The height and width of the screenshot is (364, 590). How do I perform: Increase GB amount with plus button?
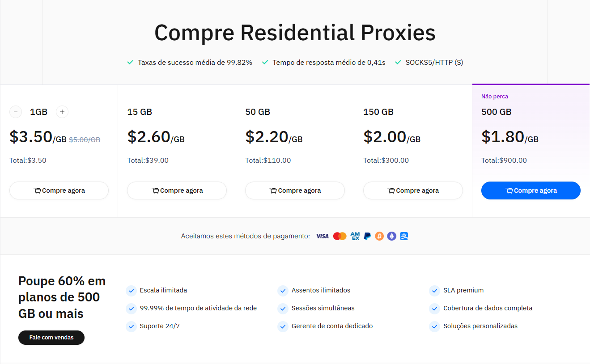pyautogui.click(x=62, y=112)
